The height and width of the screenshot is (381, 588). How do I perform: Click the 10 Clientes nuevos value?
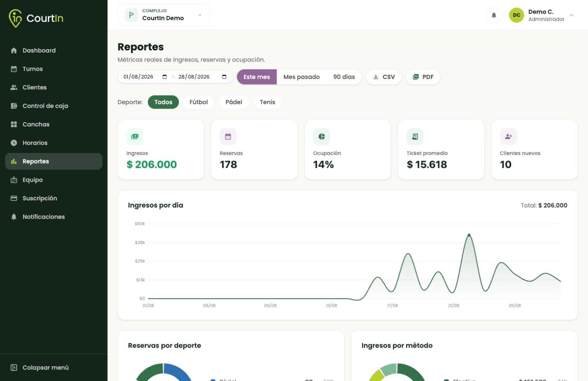pos(506,164)
